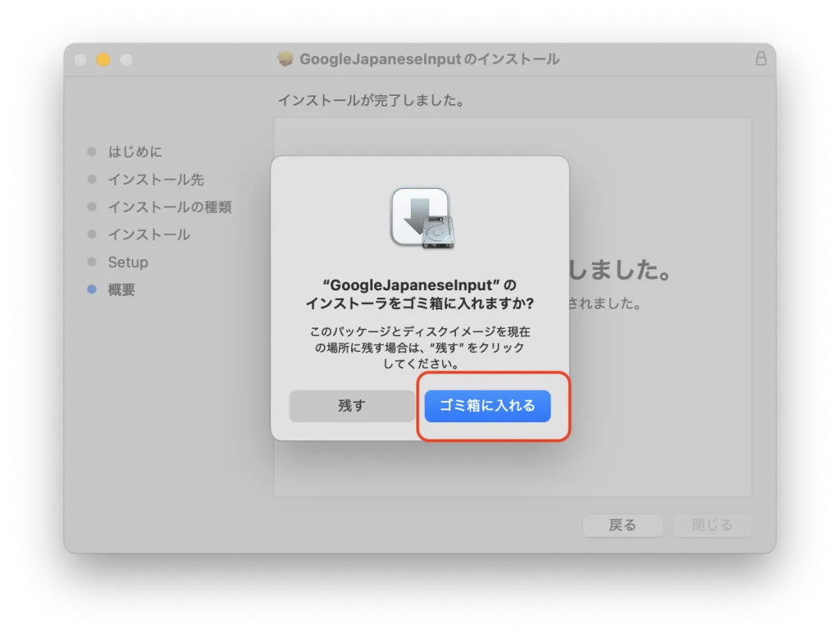This screenshot has width=840, height=638.
Task: Select the はじめに step in sidebar
Action: pos(135,152)
